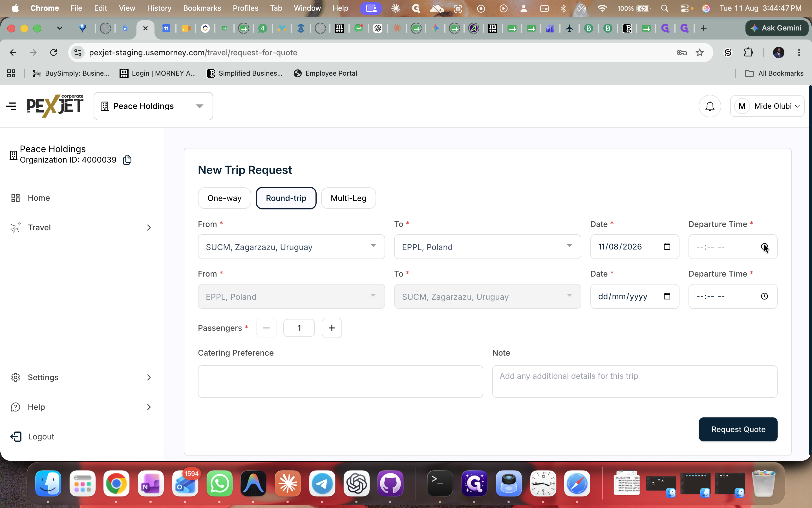Open the Peace Holdings organization dropdown
Viewport: 812px width, 508px height.
coord(153,106)
